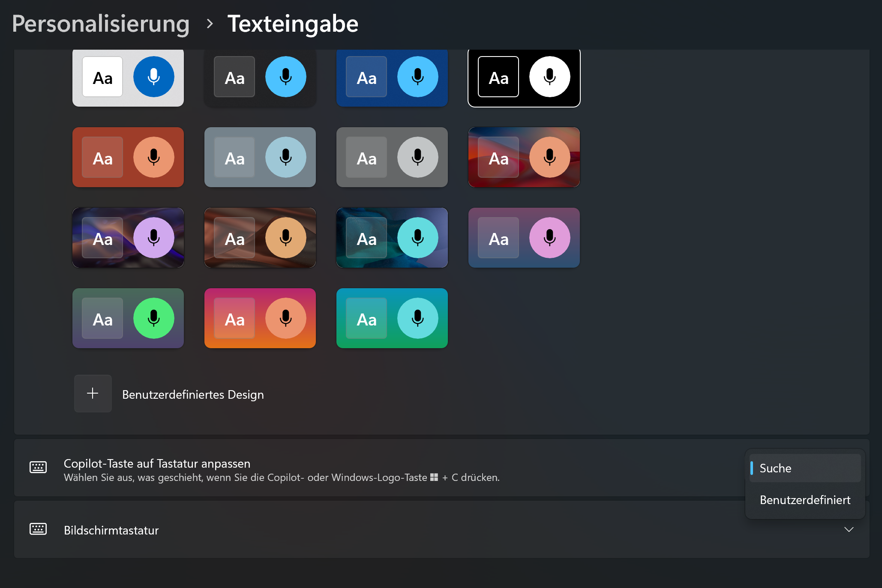This screenshot has height=588, width=882.
Task: Choose the rust red keyboard theme
Action: [x=128, y=157]
